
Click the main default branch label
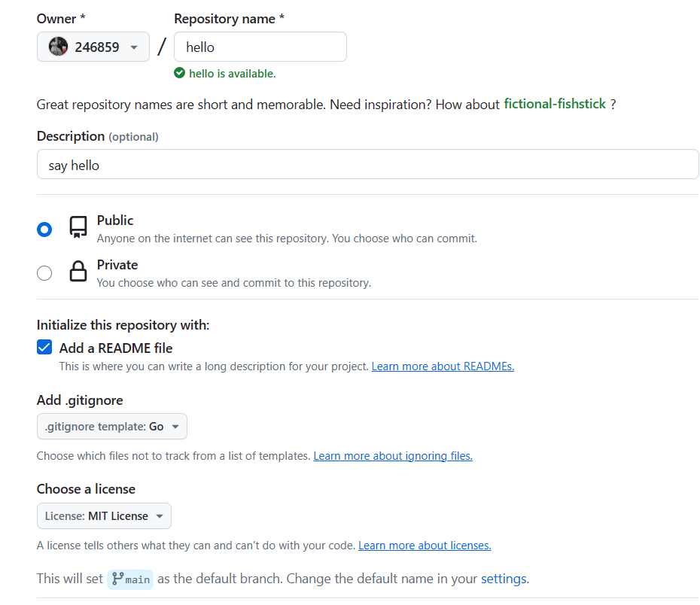pyautogui.click(x=138, y=579)
